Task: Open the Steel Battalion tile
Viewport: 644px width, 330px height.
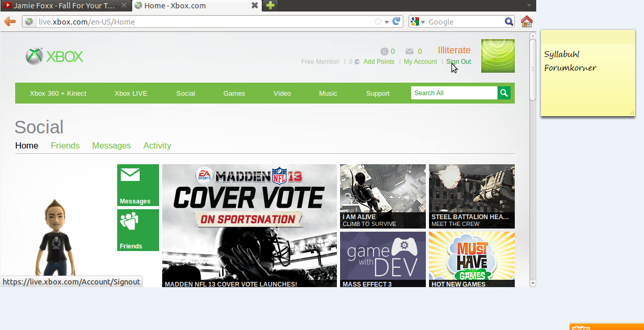Action: click(472, 196)
